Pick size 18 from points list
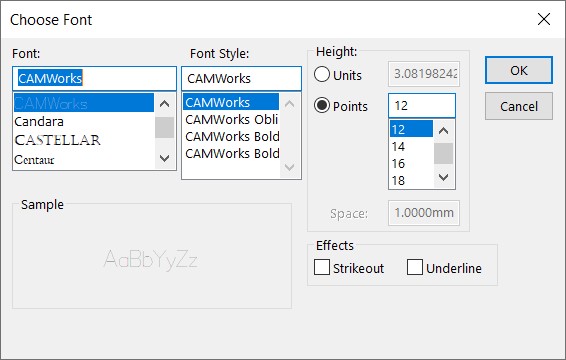Image resolution: width=566 pixels, height=360 pixels. click(411, 180)
